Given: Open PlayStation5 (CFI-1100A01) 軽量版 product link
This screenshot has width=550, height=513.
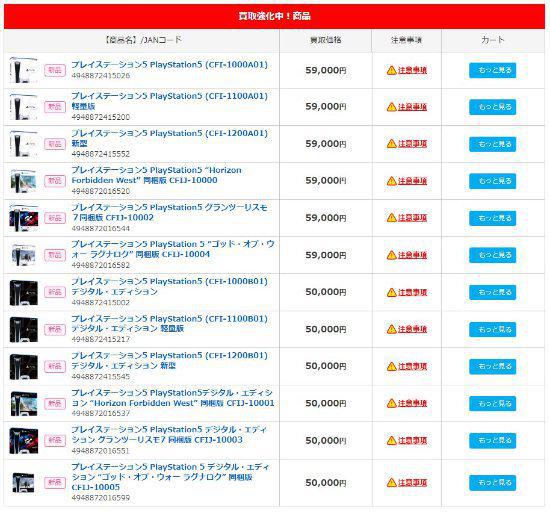Looking at the screenshot, I should pos(169,101).
